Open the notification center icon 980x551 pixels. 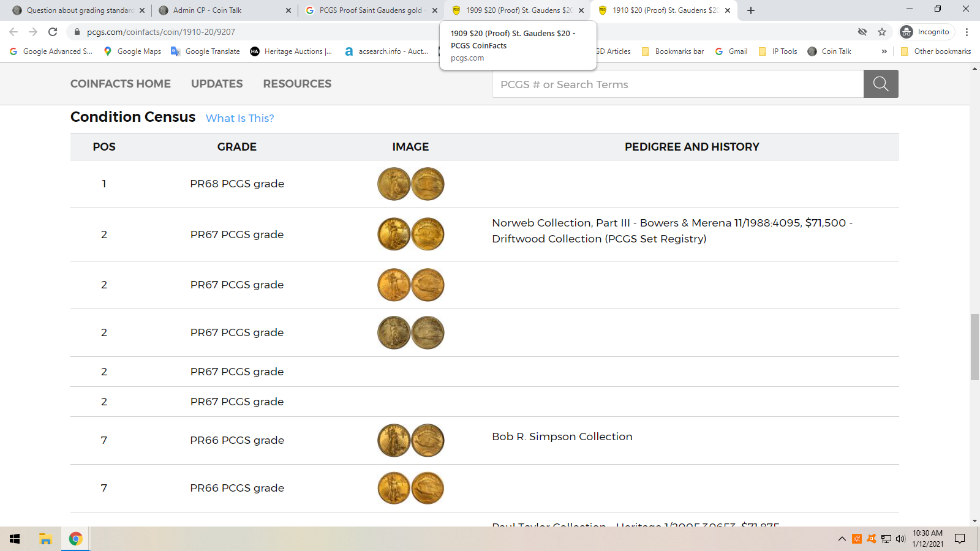[960, 539]
